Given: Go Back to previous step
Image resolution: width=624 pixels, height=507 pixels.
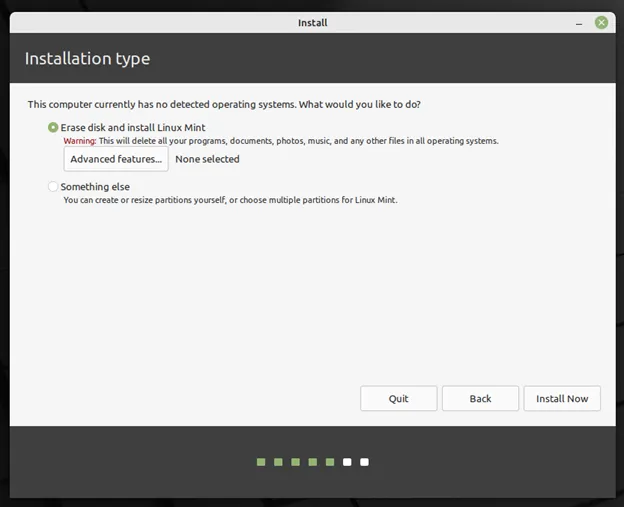Looking at the screenshot, I should tap(480, 398).
